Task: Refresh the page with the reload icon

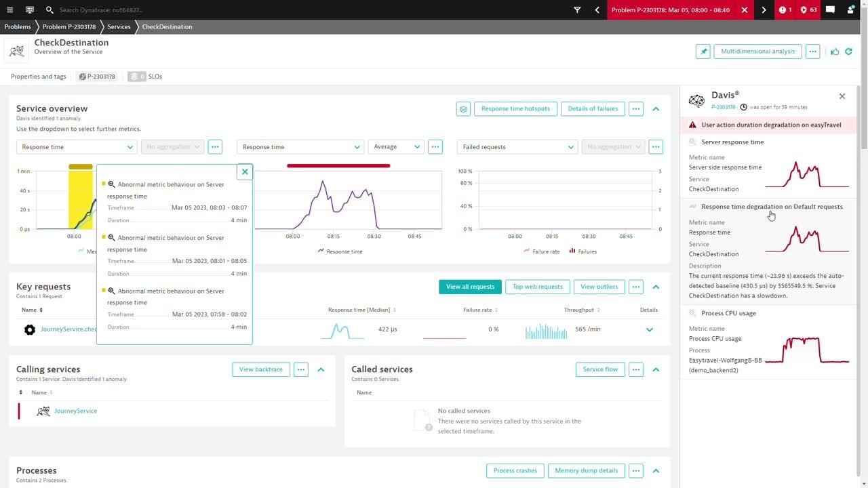Action: click(x=848, y=52)
